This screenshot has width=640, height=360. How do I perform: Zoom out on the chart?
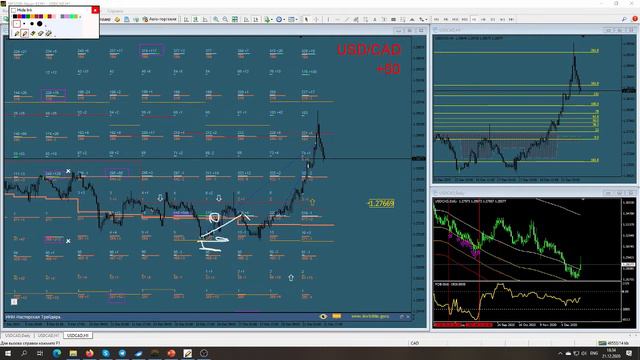pos(225,19)
